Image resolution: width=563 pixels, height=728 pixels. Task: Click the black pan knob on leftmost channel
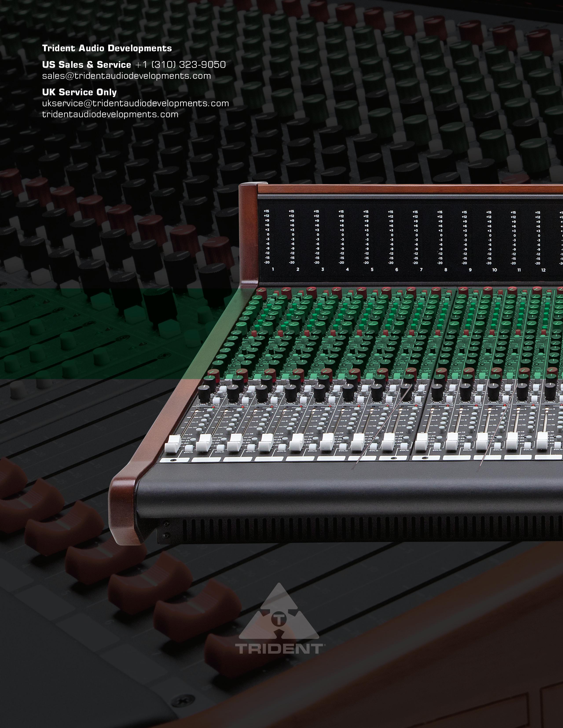(204, 393)
